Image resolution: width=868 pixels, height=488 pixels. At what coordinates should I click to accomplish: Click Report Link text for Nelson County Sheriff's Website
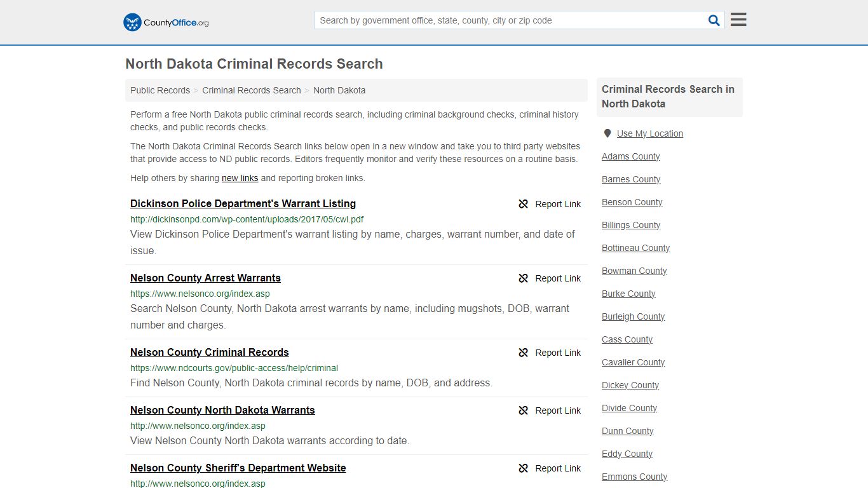(558, 468)
